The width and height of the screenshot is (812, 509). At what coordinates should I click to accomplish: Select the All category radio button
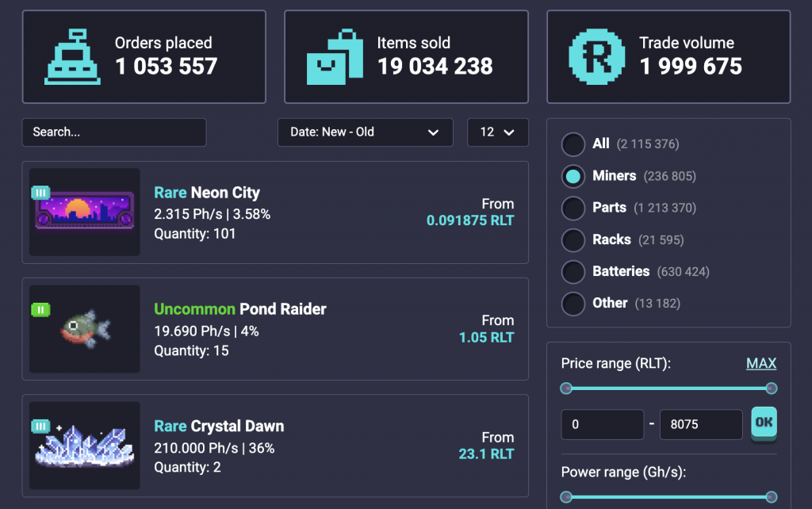[573, 144]
